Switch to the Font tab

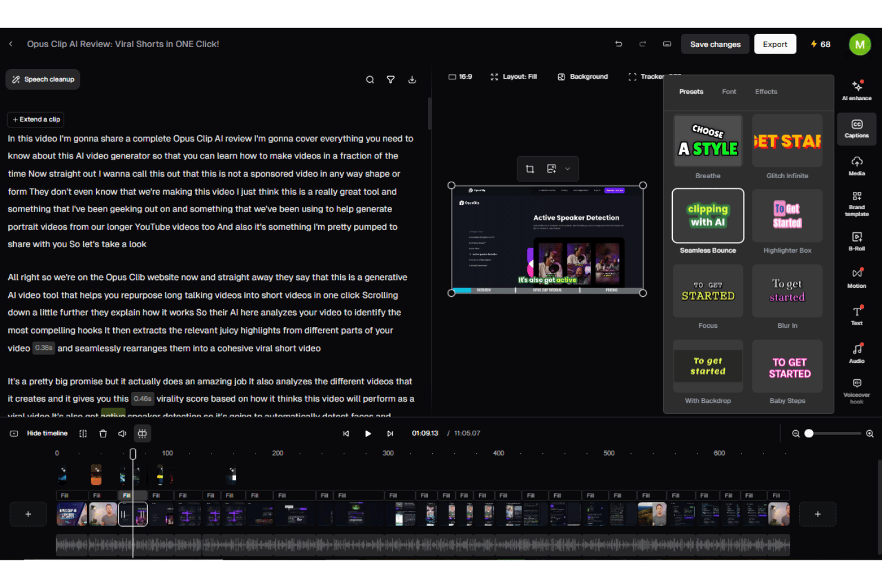(x=729, y=92)
